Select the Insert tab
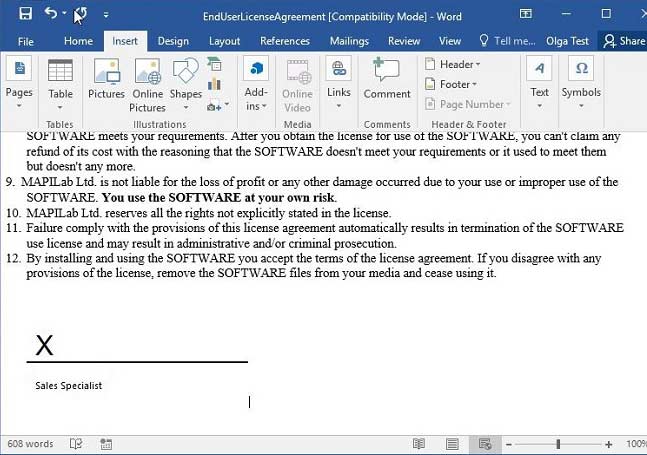Image resolution: width=647 pixels, height=455 pixels. [125, 41]
